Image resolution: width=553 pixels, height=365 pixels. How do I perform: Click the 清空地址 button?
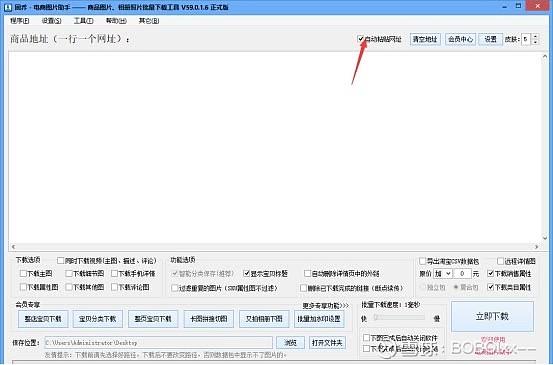click(425, 39)
